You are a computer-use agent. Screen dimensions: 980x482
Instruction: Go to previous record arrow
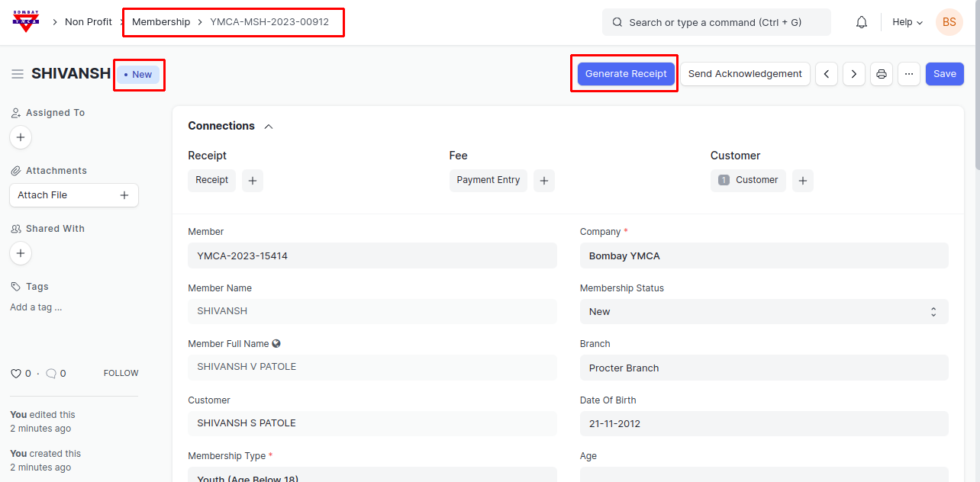827,74
